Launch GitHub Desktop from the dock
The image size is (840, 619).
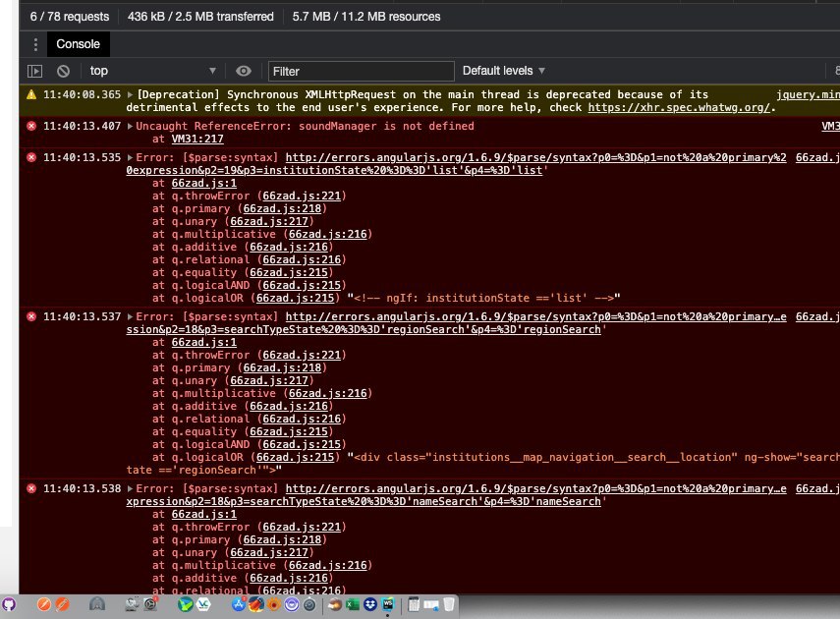click(x=9, y=604)
